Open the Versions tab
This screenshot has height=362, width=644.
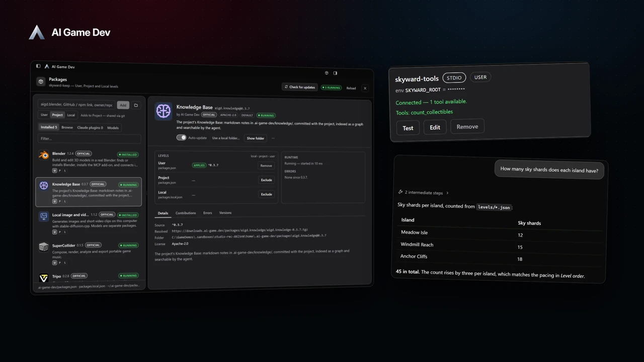coord(225,213)
